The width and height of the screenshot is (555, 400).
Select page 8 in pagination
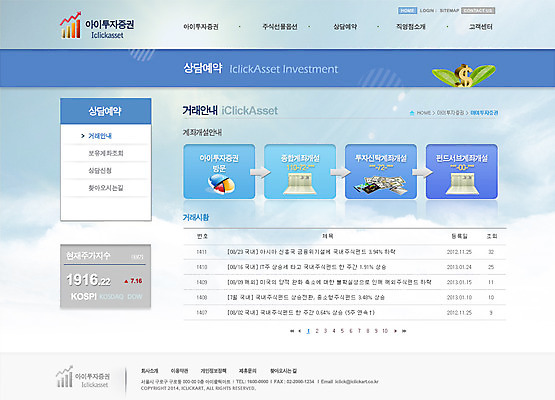368,331
